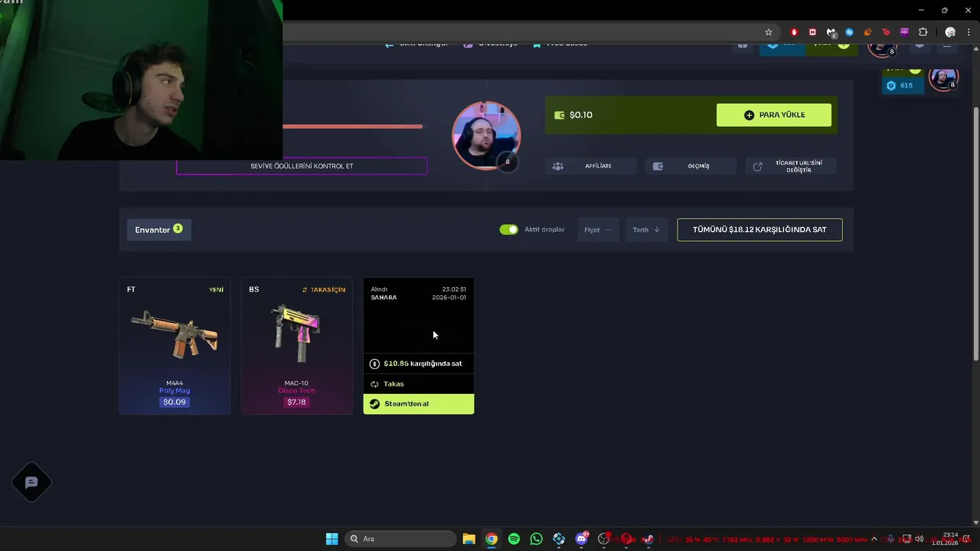Open WhatsApp from the taskbar
The image size is (980, 551).
[x=536, y=539]
